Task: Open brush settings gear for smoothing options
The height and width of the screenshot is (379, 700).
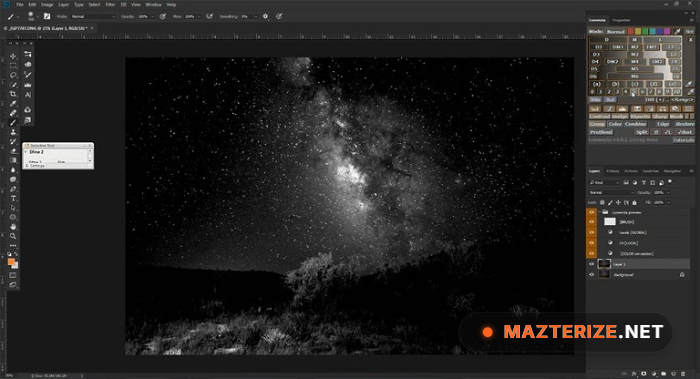Action: (x=265, y=17)
